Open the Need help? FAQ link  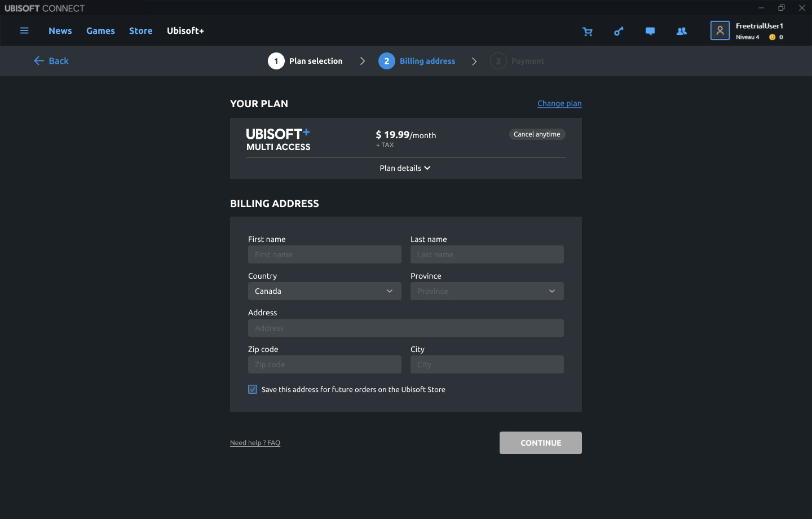click(255, 443)
